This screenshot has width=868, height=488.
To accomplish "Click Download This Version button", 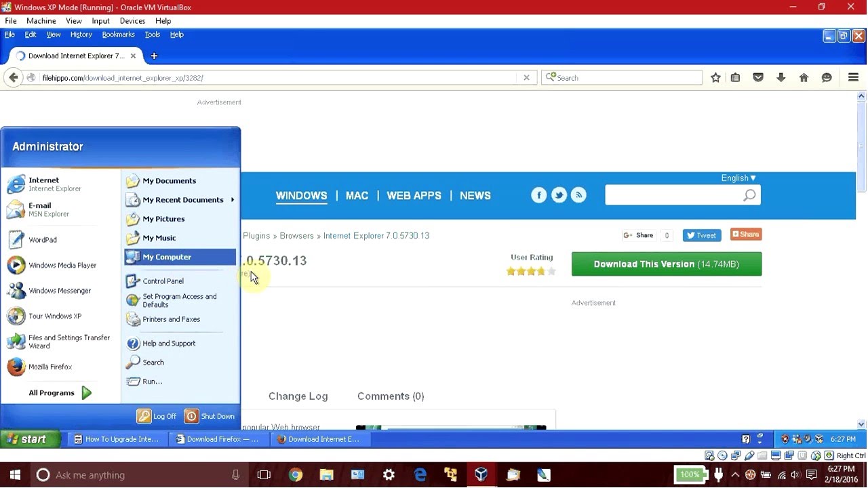I will tap(667, 264).
